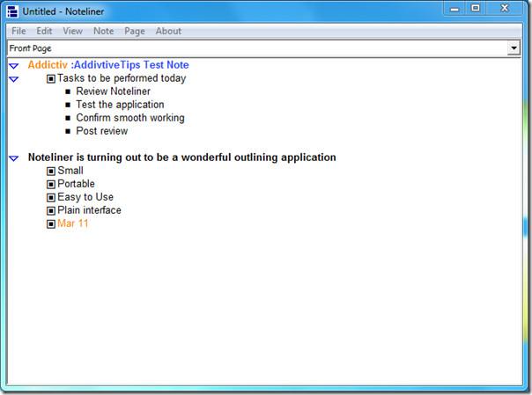Screen dimensions: 532x395
Task: Toggle the Plain interface checkbox
Action: click(51, 211)
